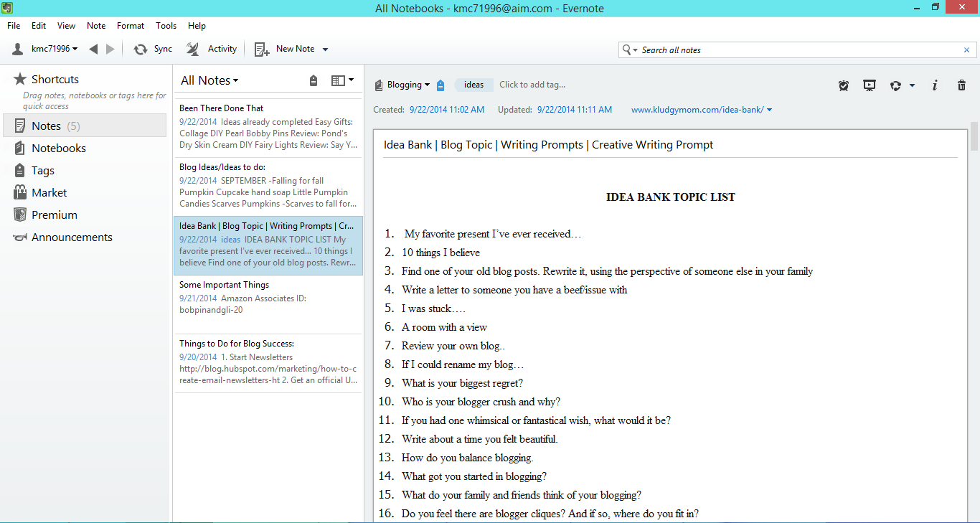Click 'What got you started in blogging?'
The height and width of the screenshot is (523, 980).
pos(474,476)
